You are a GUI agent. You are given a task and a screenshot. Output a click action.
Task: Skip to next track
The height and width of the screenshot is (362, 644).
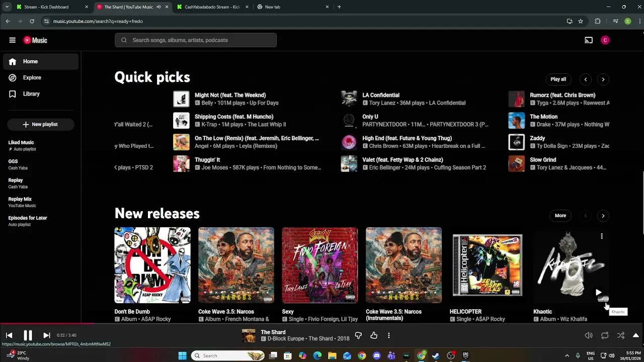[46, 335]
